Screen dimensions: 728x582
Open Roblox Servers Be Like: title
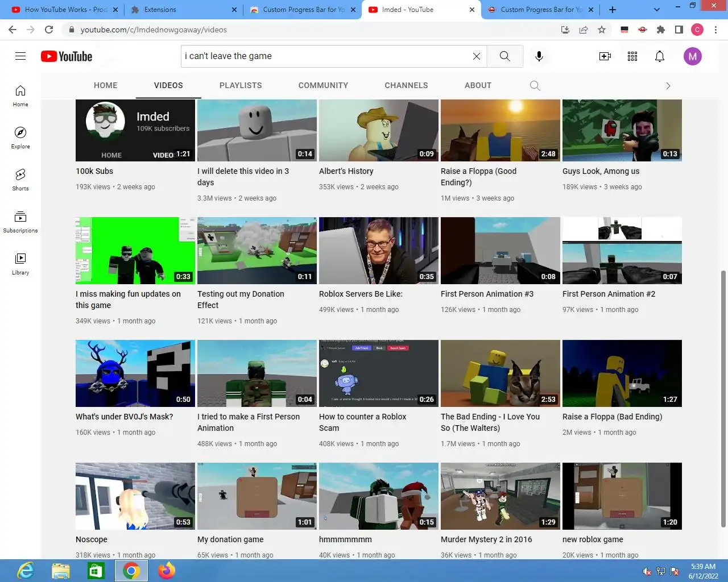[x=361, y=294]
